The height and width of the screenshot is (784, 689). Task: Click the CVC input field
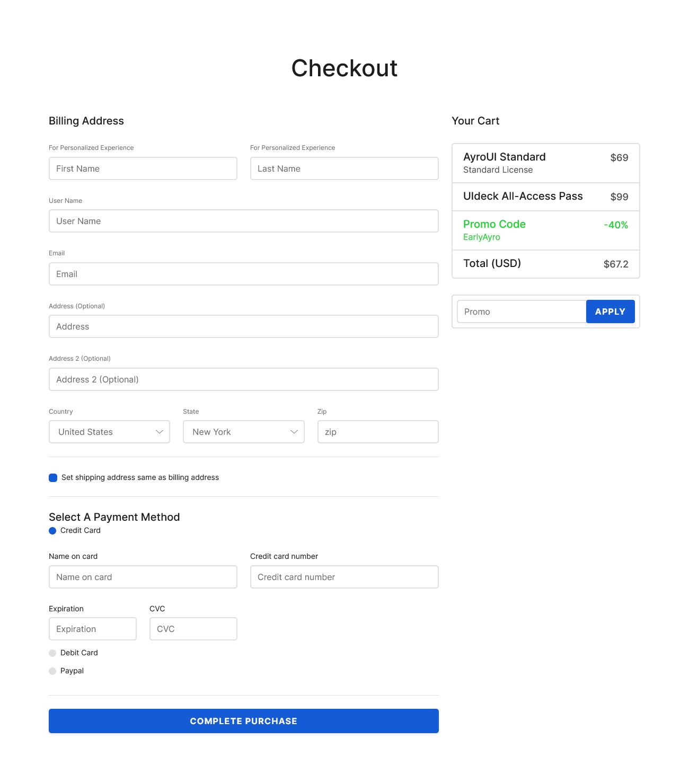pos(193,629)
